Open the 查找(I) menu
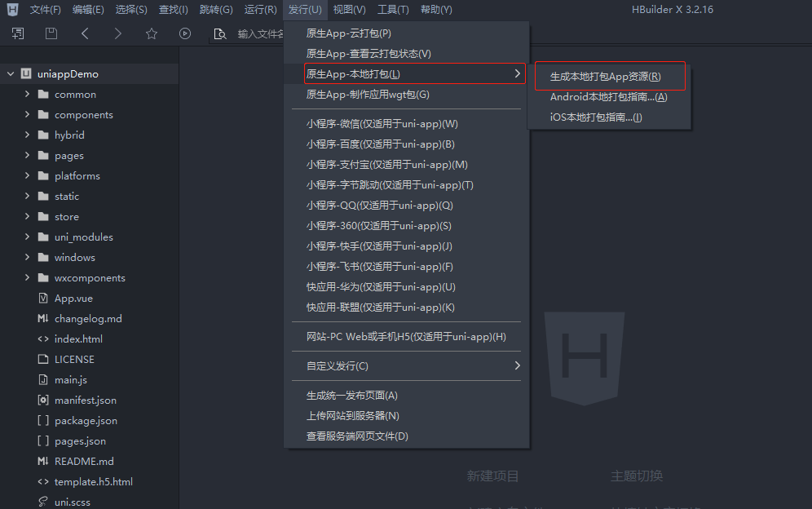The height and width of the screenshot is (509, 812). point(173,9)
